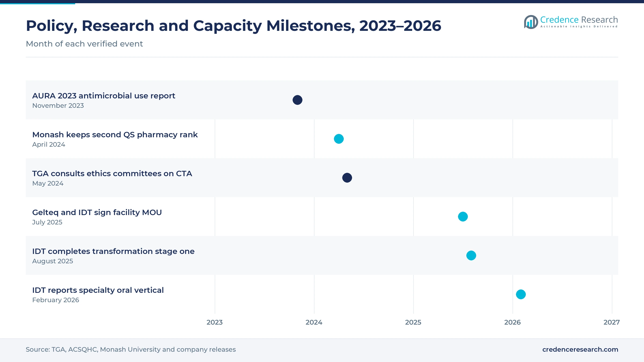
Task: Click the 2025 axis label
Action: pos(413,322)
